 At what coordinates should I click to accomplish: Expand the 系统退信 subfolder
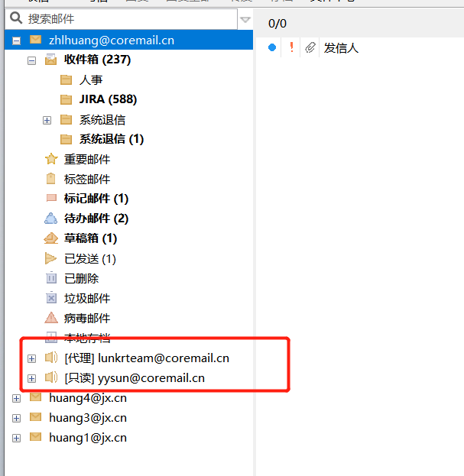[47, 120]
